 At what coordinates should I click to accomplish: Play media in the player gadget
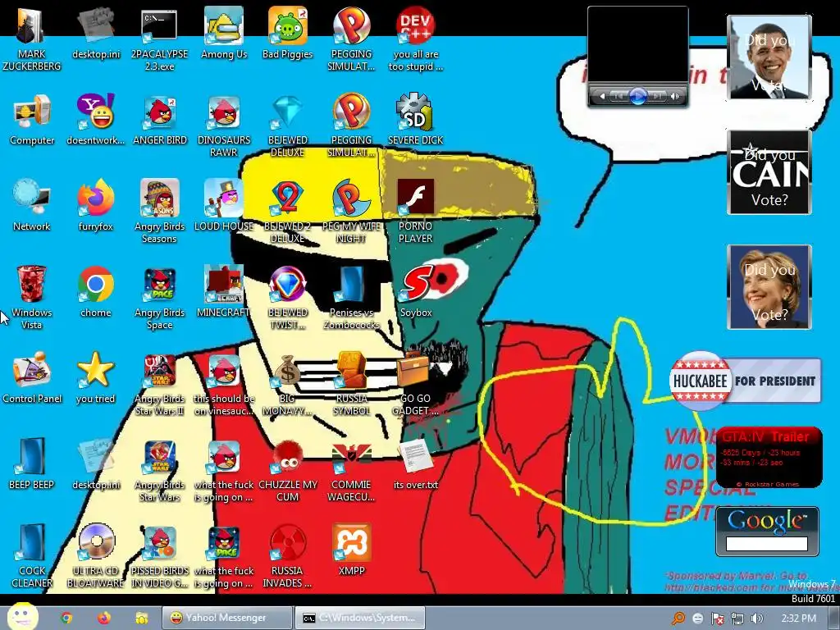(637, 97)
